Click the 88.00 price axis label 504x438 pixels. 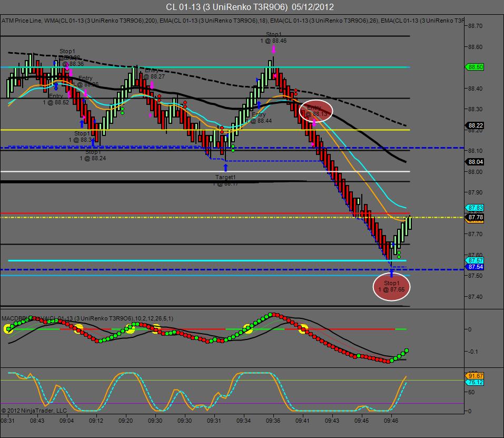(475, 172)
